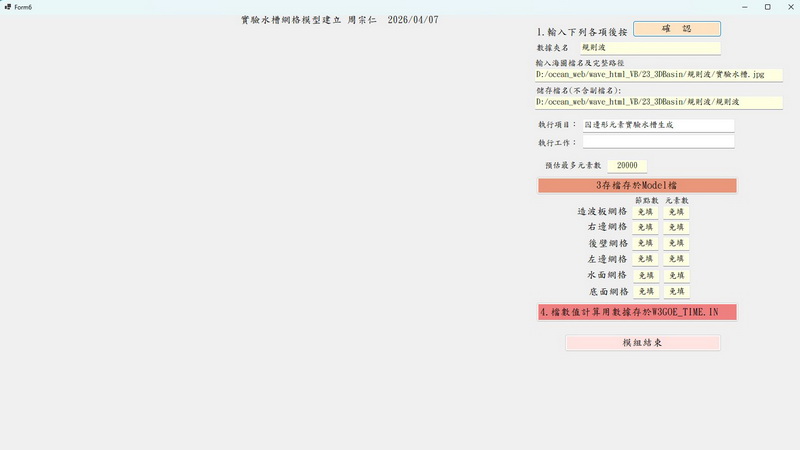Select 右邊網格 node count field
Image resolution: width=800 pixels, height=450 pixels.
(645, 228)
